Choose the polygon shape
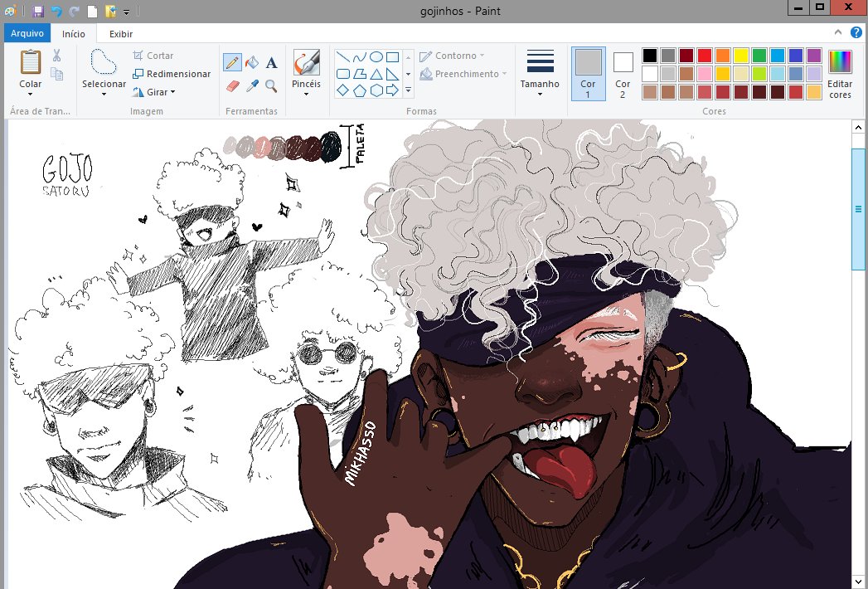The width and height of the screenshot is (868, 589). 360,74
